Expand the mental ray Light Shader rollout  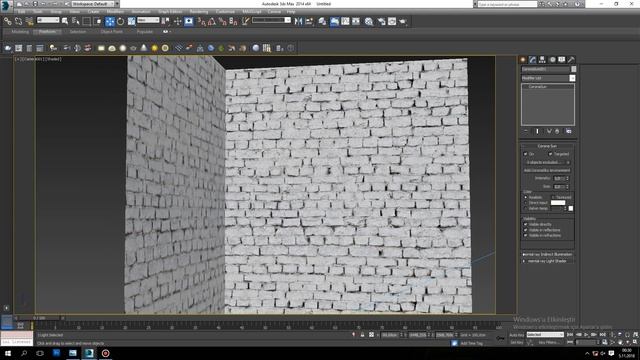(547, 261)
